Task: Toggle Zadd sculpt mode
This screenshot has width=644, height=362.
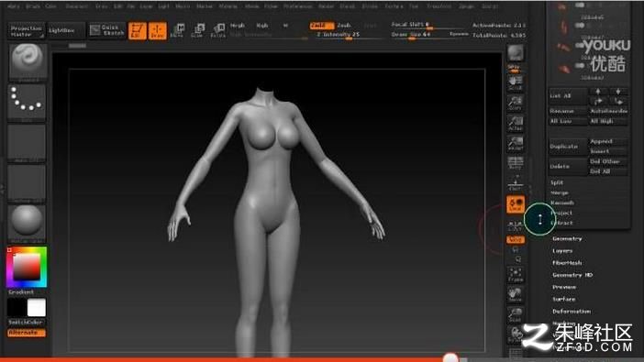Action: (x=321, y=26)
